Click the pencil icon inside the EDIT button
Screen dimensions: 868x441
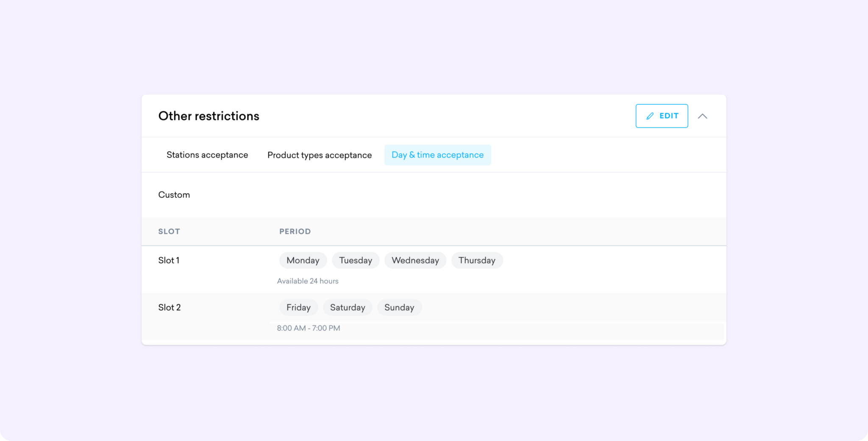point(651,116)
